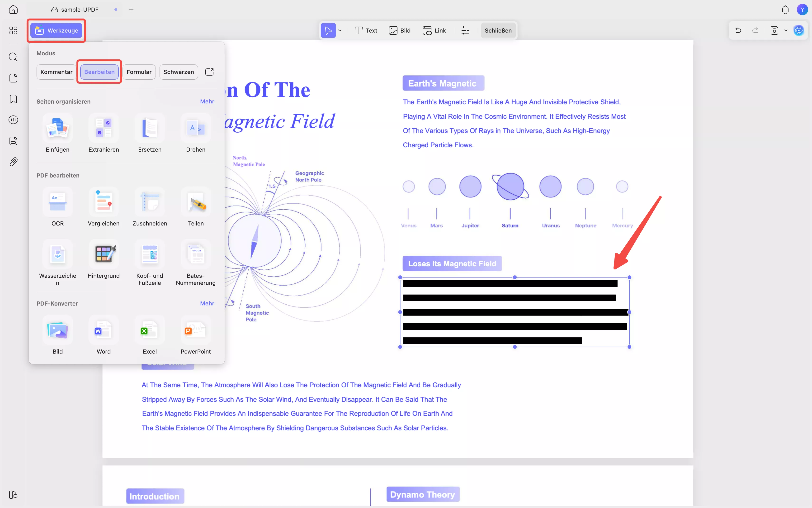Image resolution: width=812 pixels, height=508 pixels.
Task: Click the Bates-Nummerierung icon
Action: coord(196,254)
